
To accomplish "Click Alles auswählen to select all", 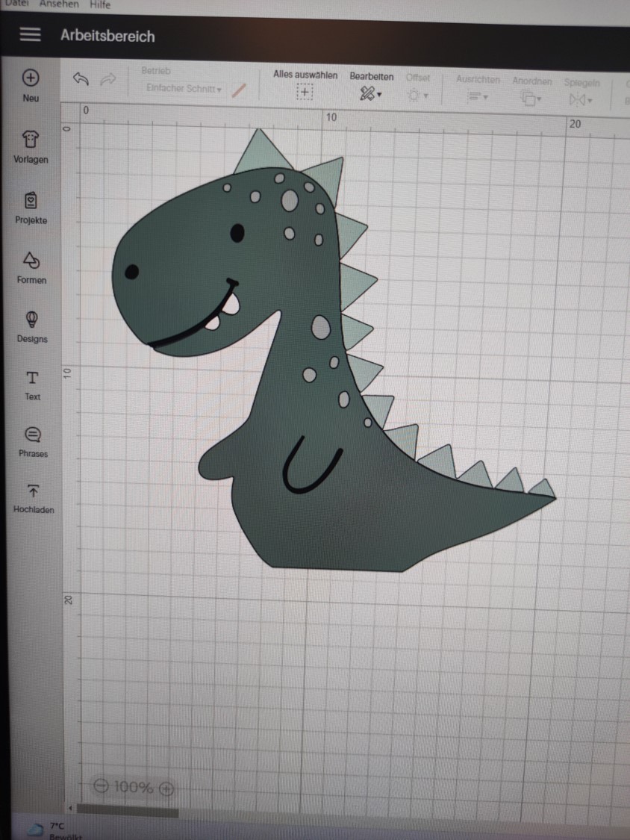I will (305, 91).
